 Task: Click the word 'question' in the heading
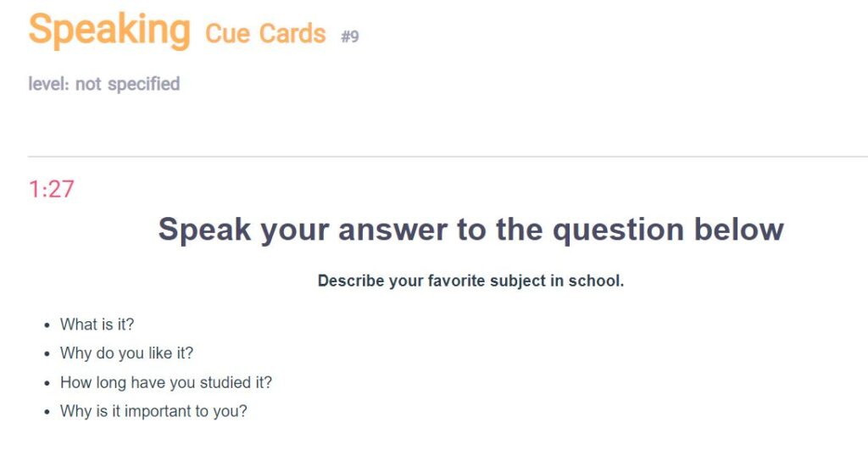[x=618, y=231]
